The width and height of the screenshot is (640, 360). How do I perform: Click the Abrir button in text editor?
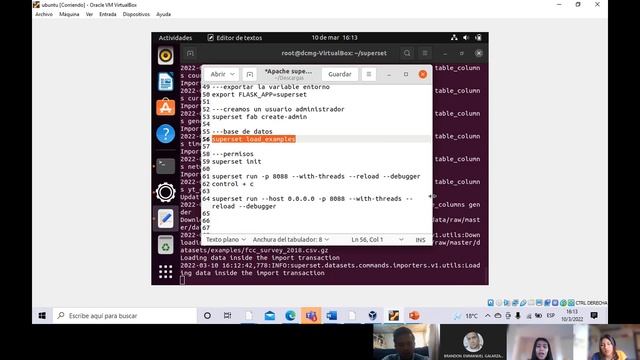pos(218,74)
